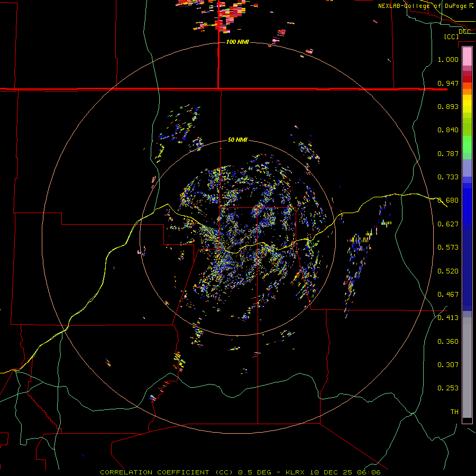Click the red segment of color bar
The height and width of the screenshot is (476, 476).
(x=467, y=79)
